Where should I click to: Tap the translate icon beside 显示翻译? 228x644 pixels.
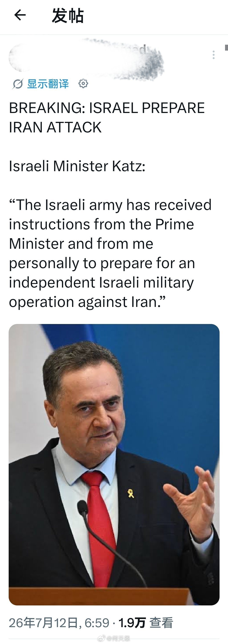pos(18,84)
